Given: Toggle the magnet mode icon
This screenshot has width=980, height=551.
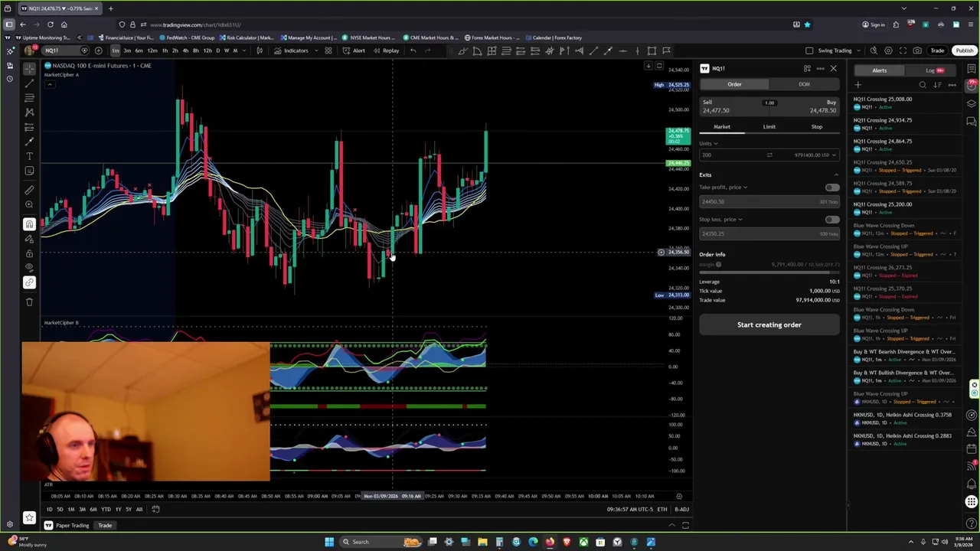Looking at the screenshot, I should click(29, 223).
